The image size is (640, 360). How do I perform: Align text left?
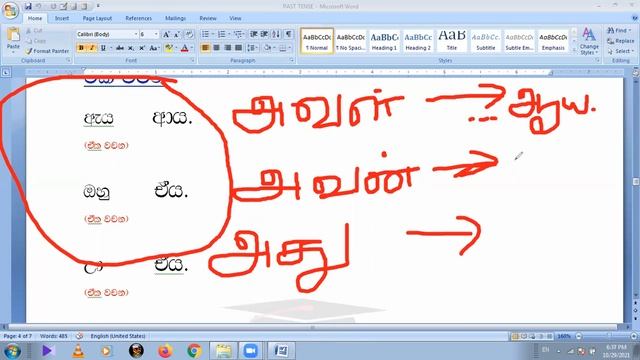[x=205, y=48]
